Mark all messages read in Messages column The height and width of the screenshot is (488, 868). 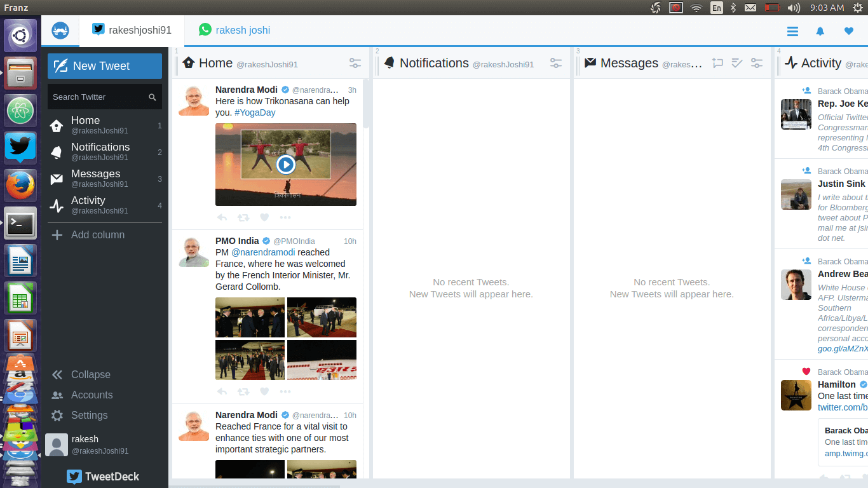pos(737,63)
